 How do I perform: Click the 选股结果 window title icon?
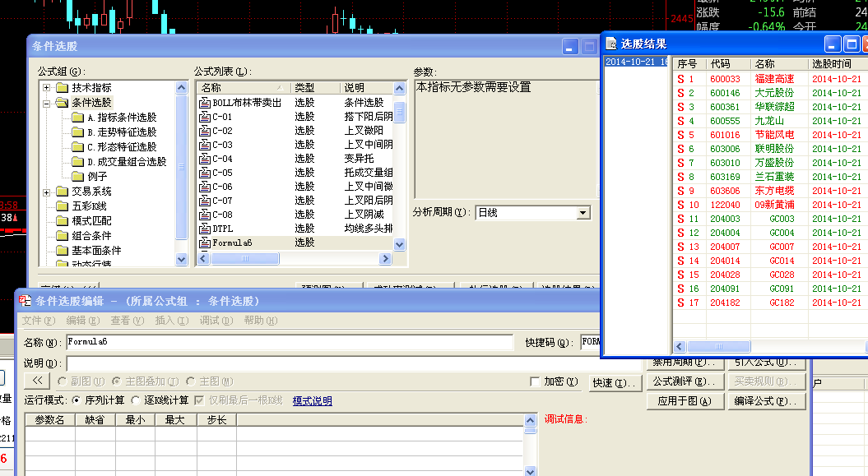(611, 44)
